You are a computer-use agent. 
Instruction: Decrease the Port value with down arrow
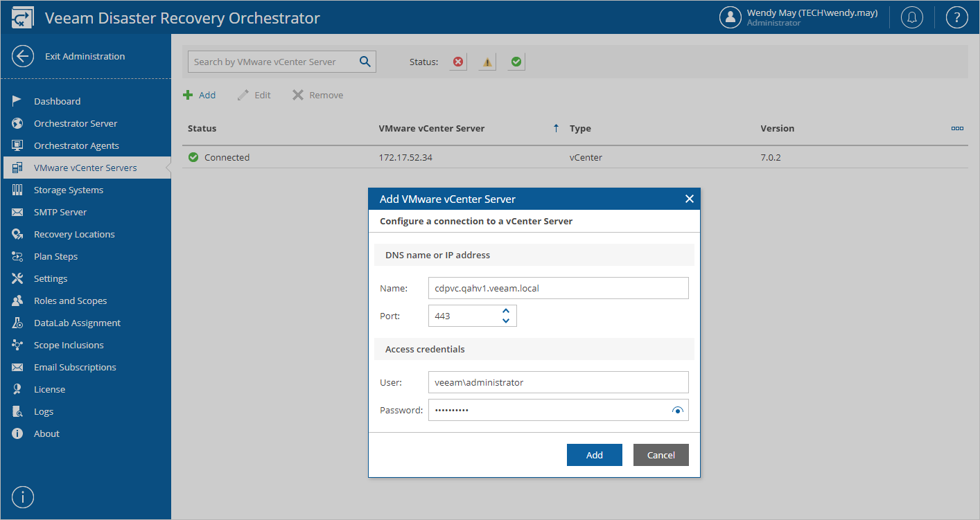click(x=505, y=321)
